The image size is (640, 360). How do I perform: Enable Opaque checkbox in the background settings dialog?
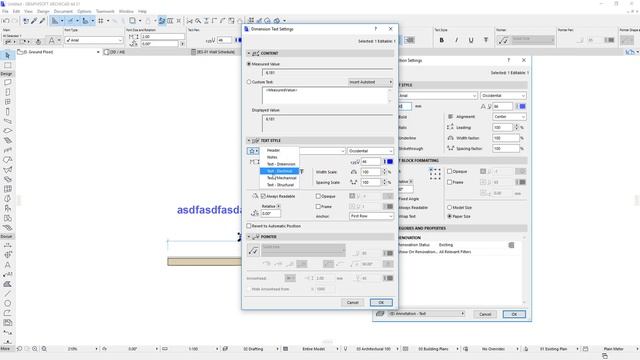(x=449, y=171)
